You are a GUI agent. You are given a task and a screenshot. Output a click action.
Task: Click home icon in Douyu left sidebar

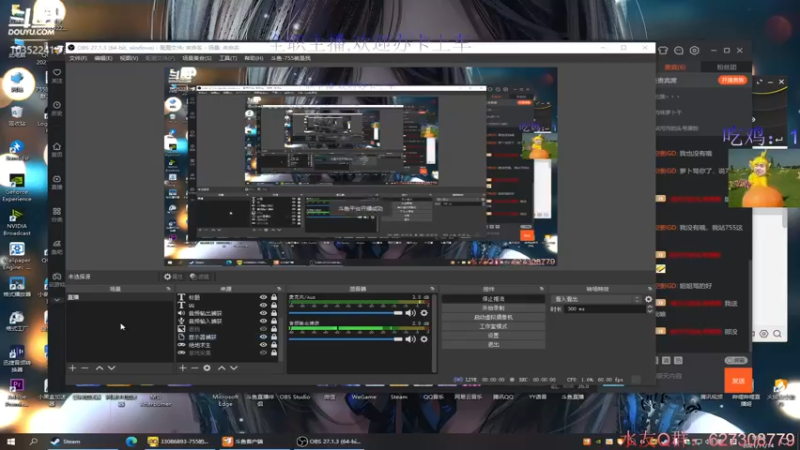pyautogui.click(x=57, y=146)
